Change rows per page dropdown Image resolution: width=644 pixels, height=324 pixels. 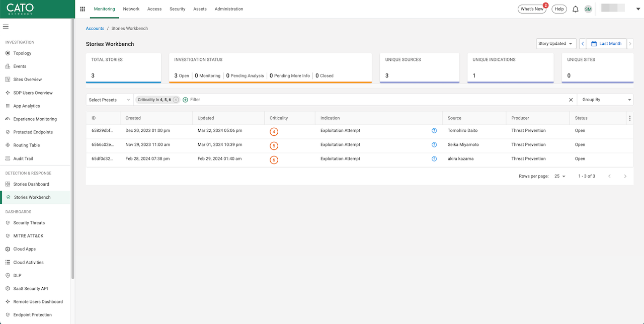tap(560, 176)
